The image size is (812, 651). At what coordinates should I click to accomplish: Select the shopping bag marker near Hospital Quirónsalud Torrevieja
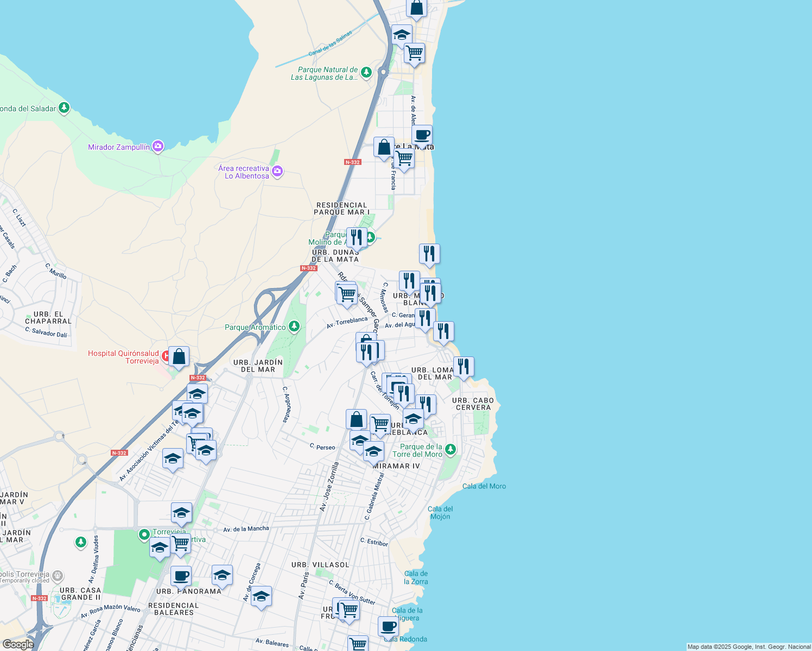(179, 355)
